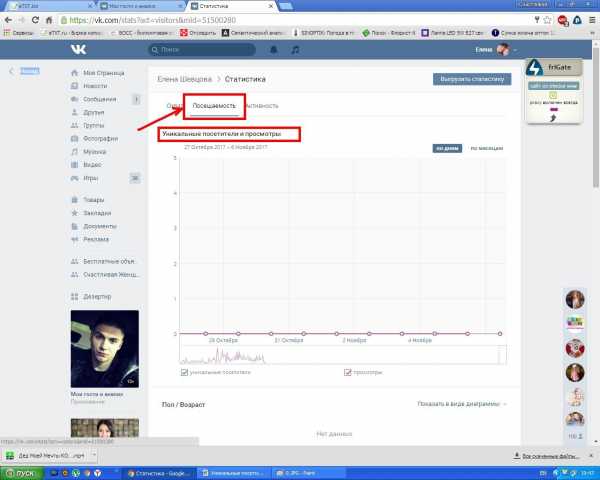Click the Закладки star icon
The width and height of the screenshot is (600, 480).
pyautogui.click(x=75, y=213)
